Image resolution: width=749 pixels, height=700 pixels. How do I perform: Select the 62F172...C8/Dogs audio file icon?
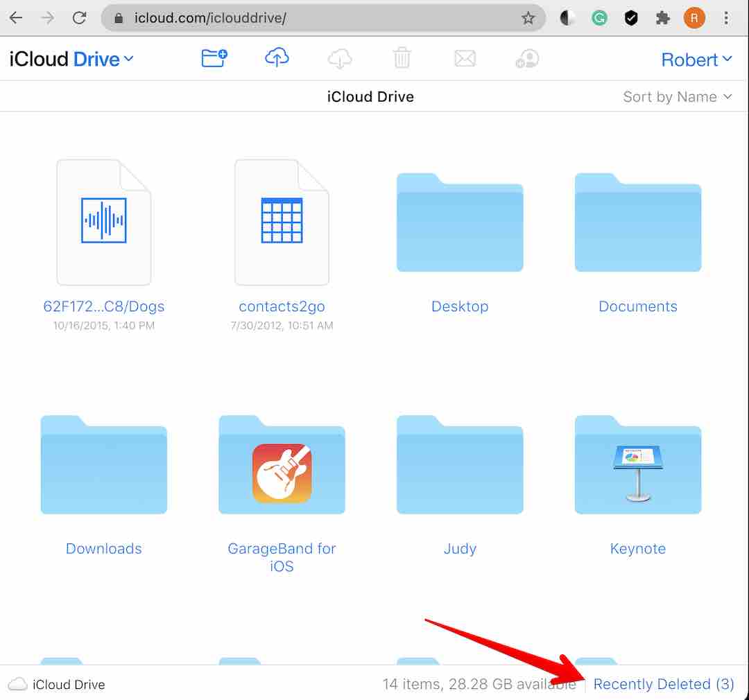tap(103, 222)
